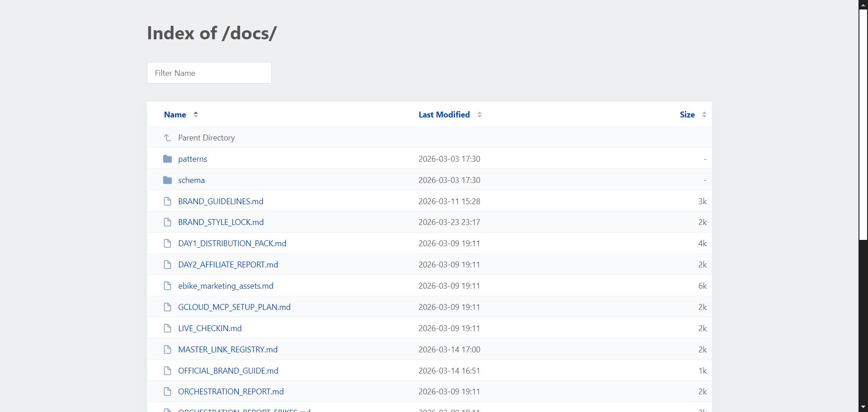Go to Parent Directory link
Viewport: 868px width, 412px height.
[206, 138]
